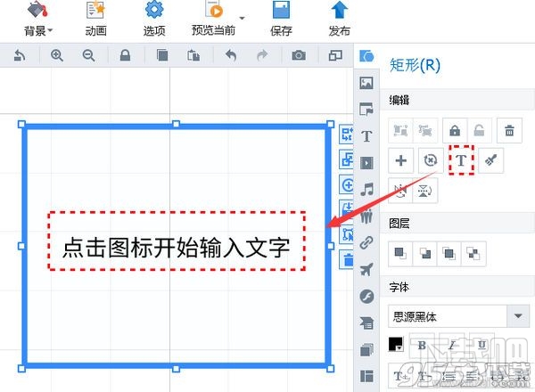This screenshot has width=535, height=392.
Task: Flip the shape horizontally
Action: click(x=400, y=191)
